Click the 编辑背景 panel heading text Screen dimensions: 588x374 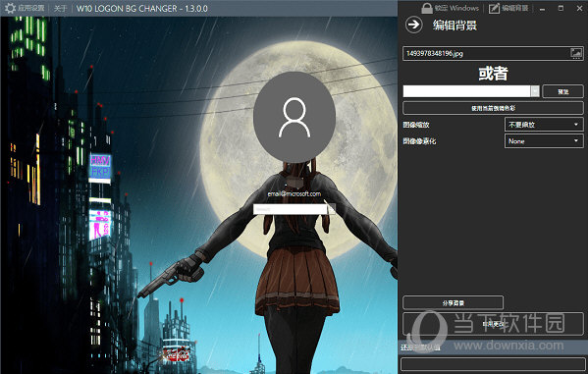(x=454, y=26)
